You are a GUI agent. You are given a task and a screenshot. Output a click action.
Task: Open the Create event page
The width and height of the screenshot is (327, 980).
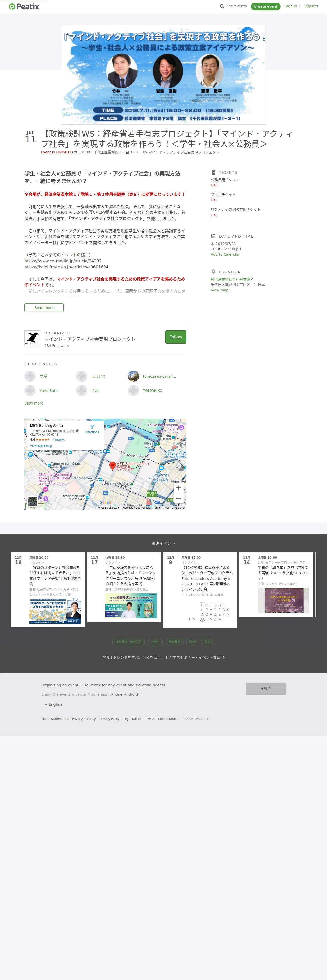coord(265,6)
